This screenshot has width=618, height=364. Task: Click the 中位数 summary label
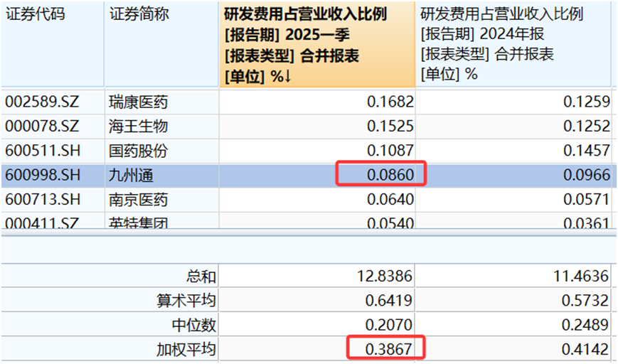point(193,325)
